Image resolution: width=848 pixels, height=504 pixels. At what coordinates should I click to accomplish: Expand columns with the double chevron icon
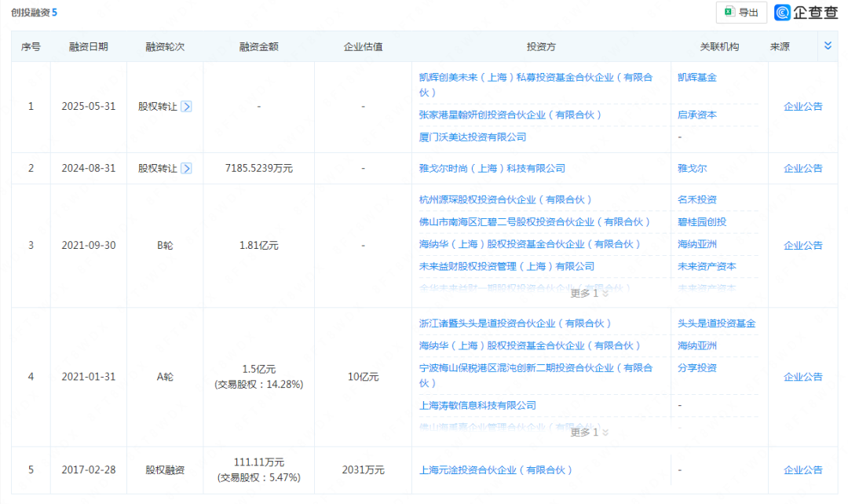(x=828, y=46)
